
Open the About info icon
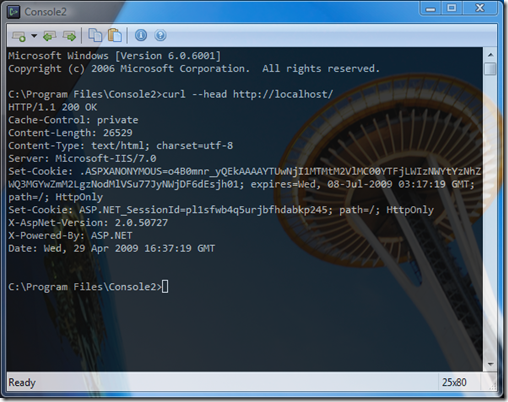[x=141, y=35]
